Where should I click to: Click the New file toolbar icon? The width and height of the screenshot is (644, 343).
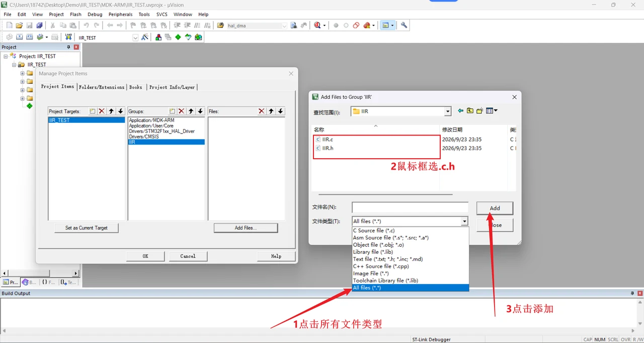[9, 25]
